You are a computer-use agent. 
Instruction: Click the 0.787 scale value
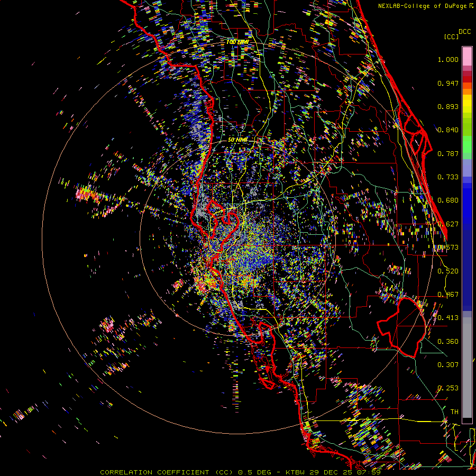[448, 153]
